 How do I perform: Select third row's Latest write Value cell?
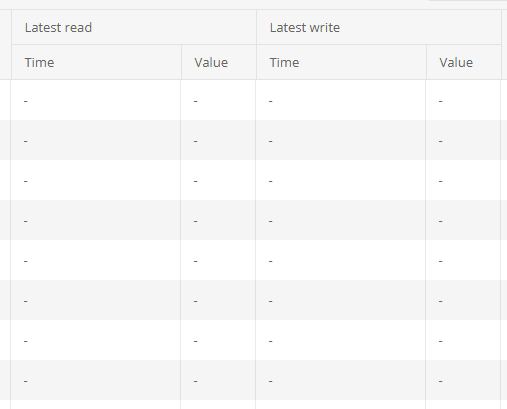pos(463,180)
